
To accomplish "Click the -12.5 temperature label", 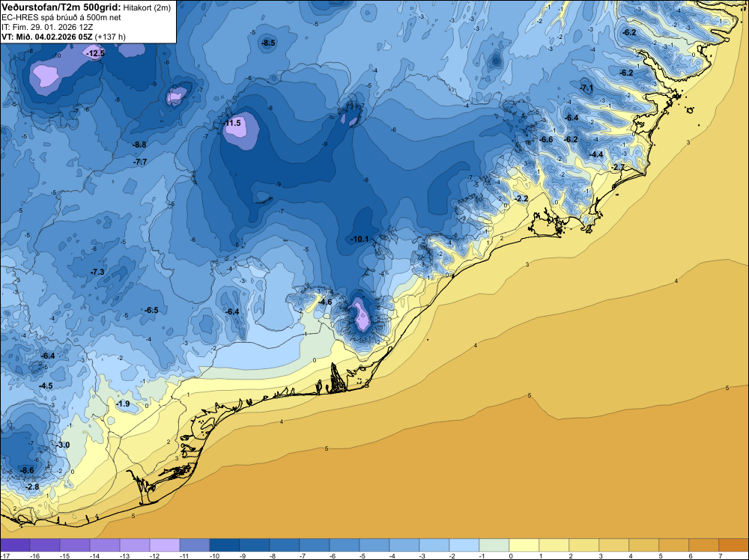I will [x=96, y=53].
